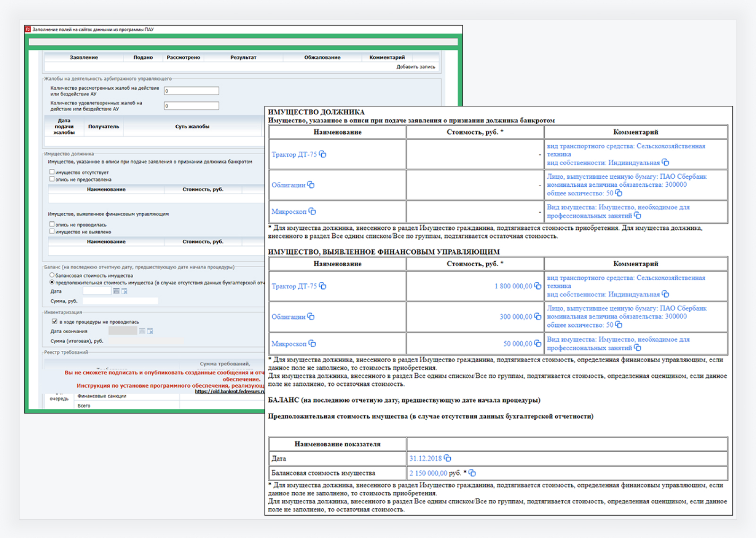Image resolution: width=756 pixels, height=538 pixels.
Task: Copy microscope comment in manager-identified property table
Action: pos(637,348)
